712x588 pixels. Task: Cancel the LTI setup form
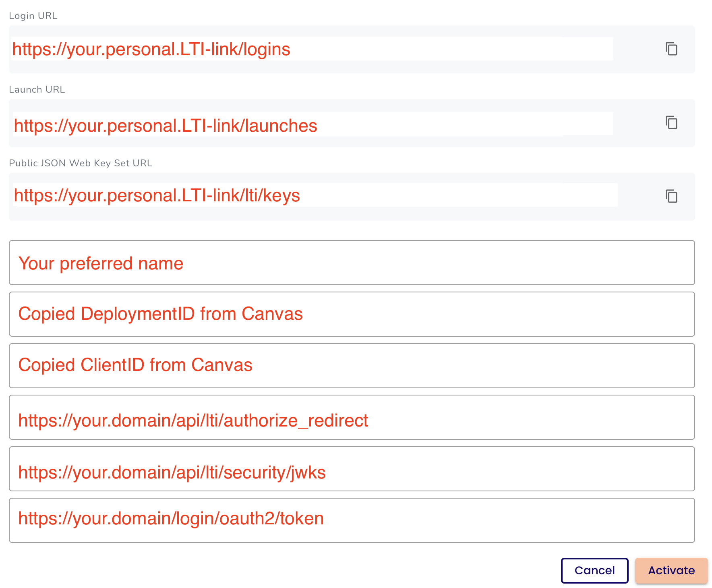click(x=594, y=570)
